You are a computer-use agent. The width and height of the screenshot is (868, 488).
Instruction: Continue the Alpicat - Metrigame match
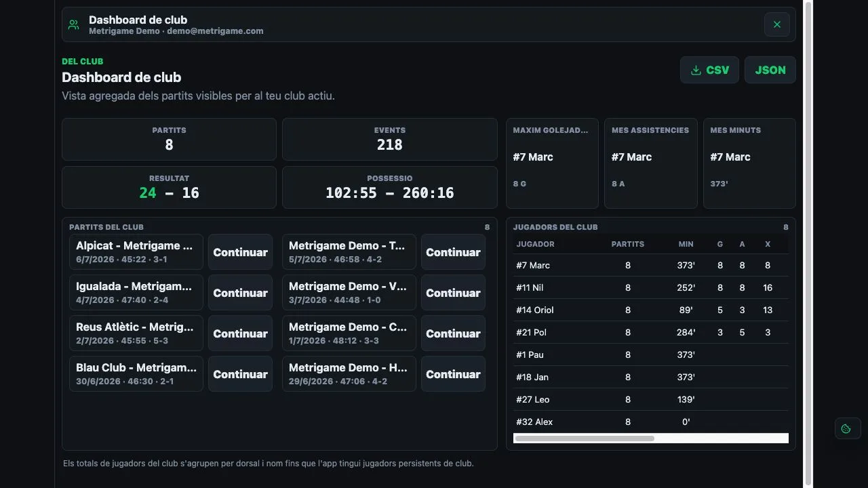pyautogui.click(x=240, y=252)
